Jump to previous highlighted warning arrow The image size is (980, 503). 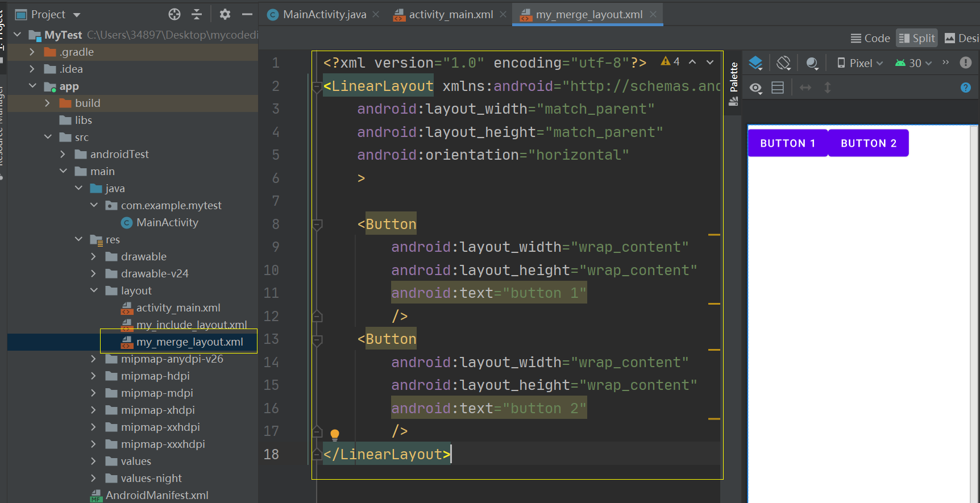pos(692,62)
